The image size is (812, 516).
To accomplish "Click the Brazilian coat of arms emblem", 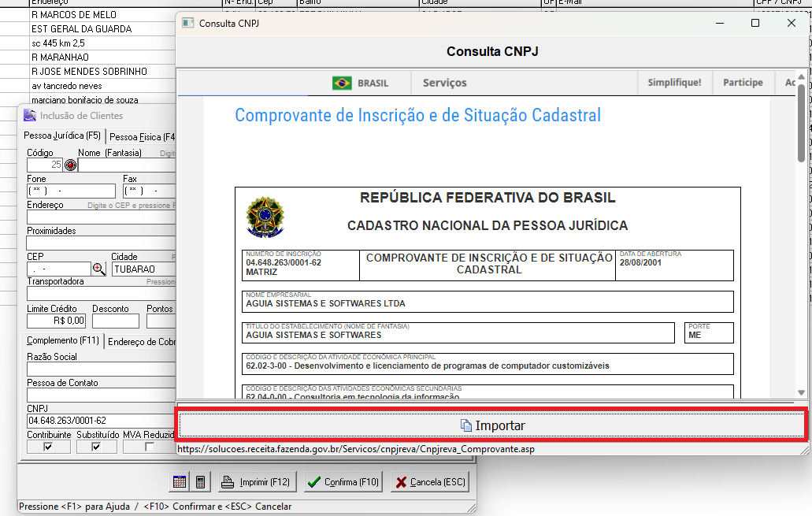I will (x=265, y=217).
